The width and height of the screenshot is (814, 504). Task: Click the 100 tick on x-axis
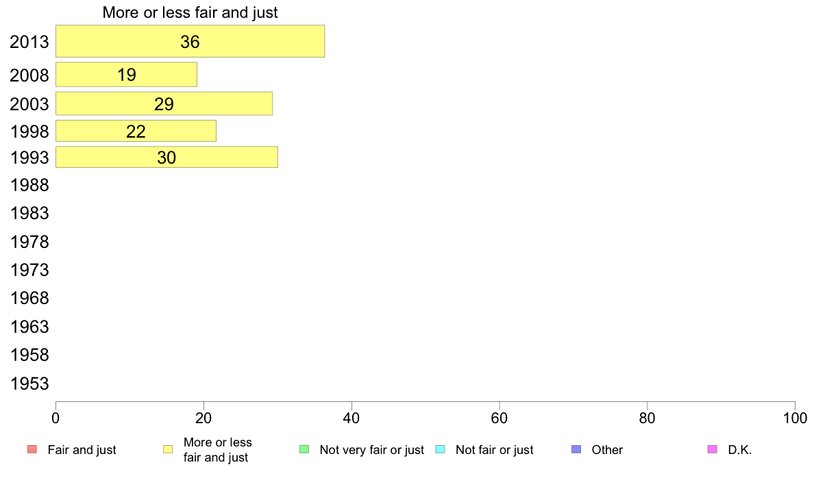[795, 418]
